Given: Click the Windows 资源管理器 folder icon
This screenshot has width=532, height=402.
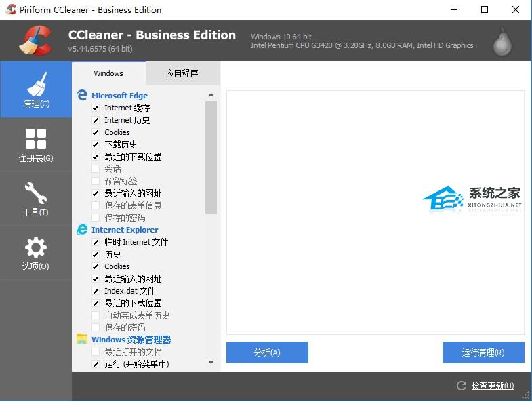Looking at the screenshot, I should tap(82, 340).
